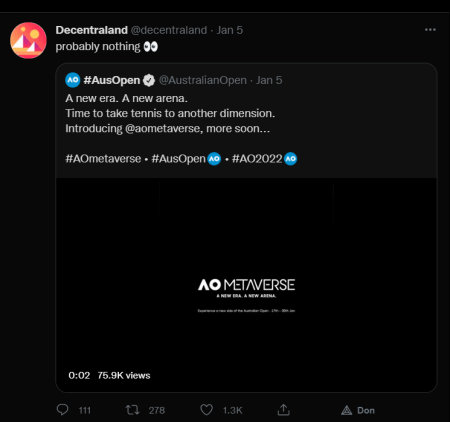Screen dimensions: 450x422
Task: Open the #AusOpen hashtag in tweet body
Action: pos(179,159)
